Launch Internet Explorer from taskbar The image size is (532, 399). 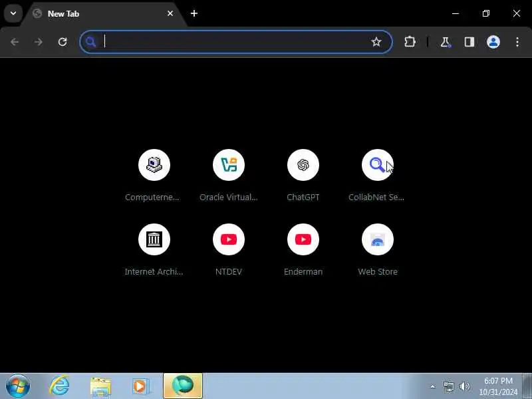click(x=59, y=386)
